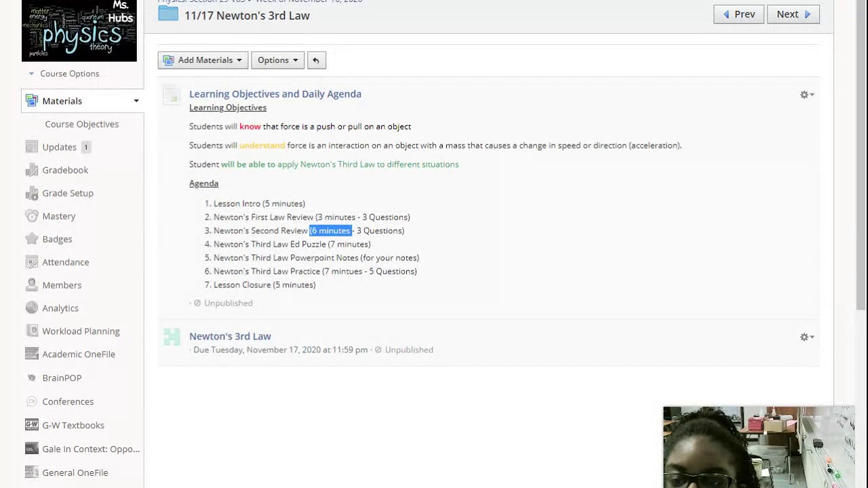Click the Gradebook sidebar icon
Image resolution: width=868 pixels, height=488 pixels.
[x=31, y=170]
